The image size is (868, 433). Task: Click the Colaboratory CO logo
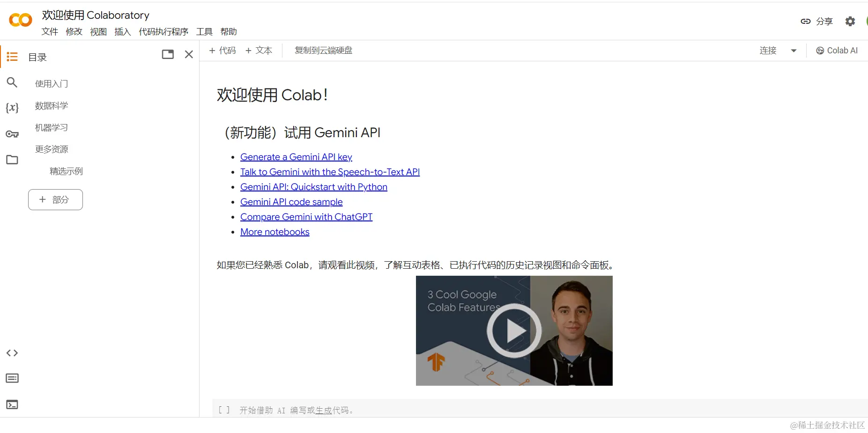[x=20, y=20]
